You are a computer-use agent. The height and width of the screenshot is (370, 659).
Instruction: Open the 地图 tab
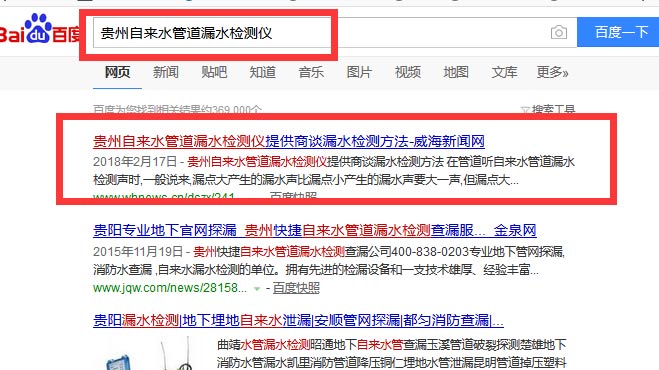(x=456, y=72)
